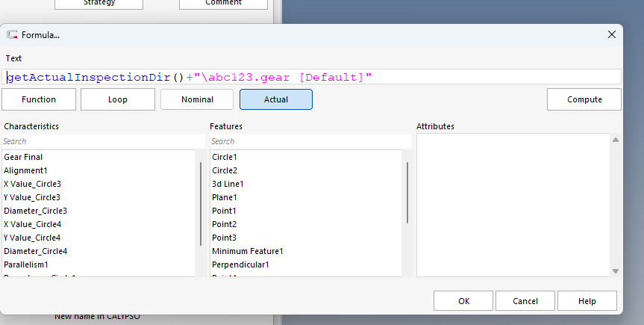
Task: Toggle the Nominal button
Action: click(x=197, y=99)
